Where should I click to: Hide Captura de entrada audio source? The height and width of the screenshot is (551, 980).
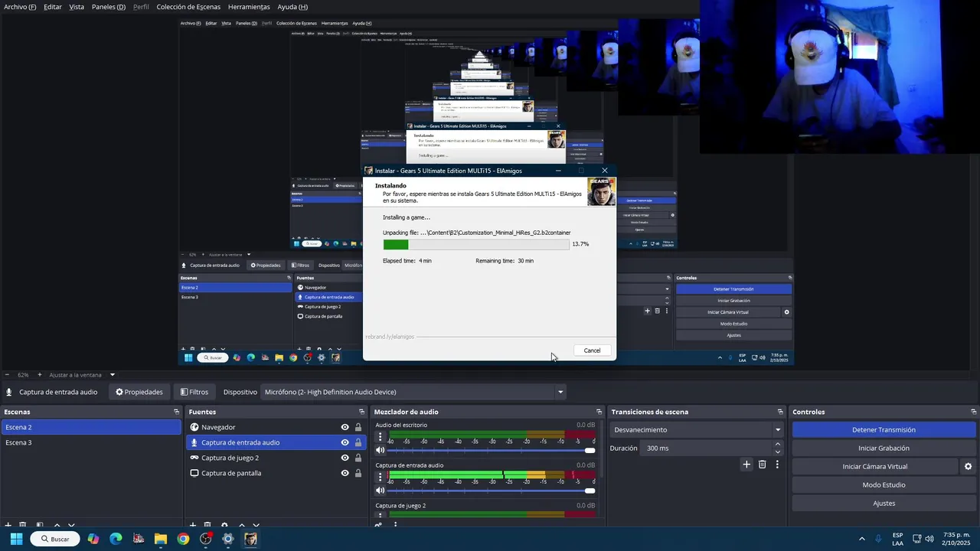point(345,442)
